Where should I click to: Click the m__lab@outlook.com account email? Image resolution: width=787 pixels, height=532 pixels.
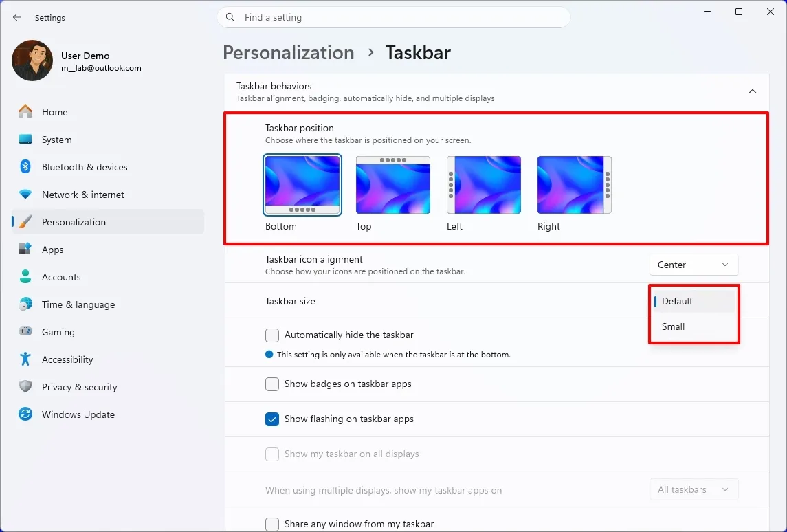click(x=102, y=68)
